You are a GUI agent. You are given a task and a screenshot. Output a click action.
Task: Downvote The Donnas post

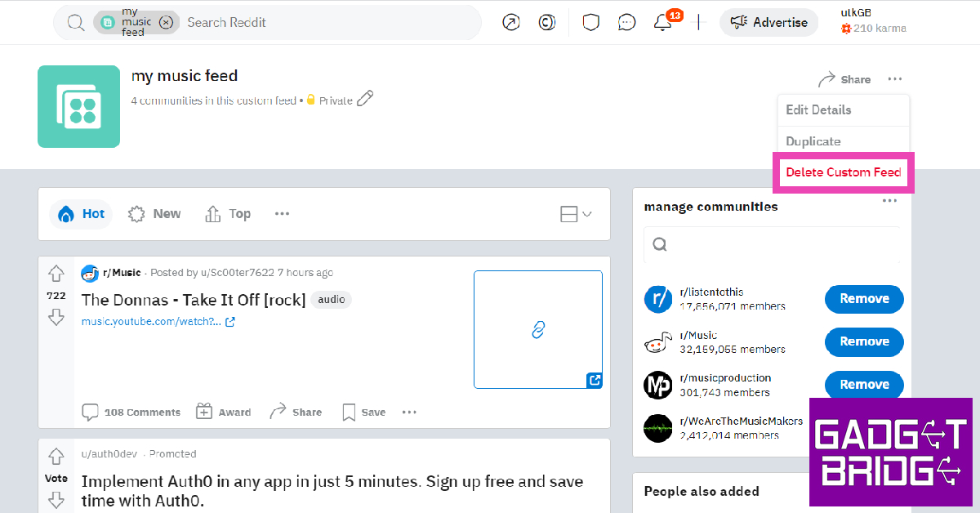pyautogui.click(x=56, y=317)
